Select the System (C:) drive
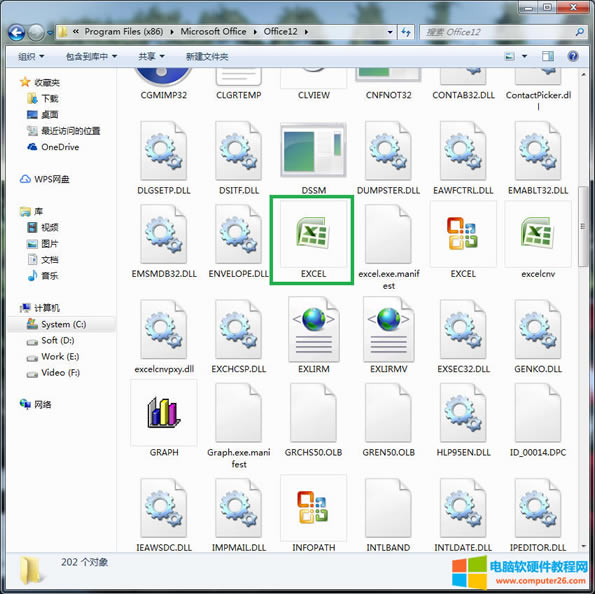The height and width of the screenshot is (594, 595). [57, 325]
